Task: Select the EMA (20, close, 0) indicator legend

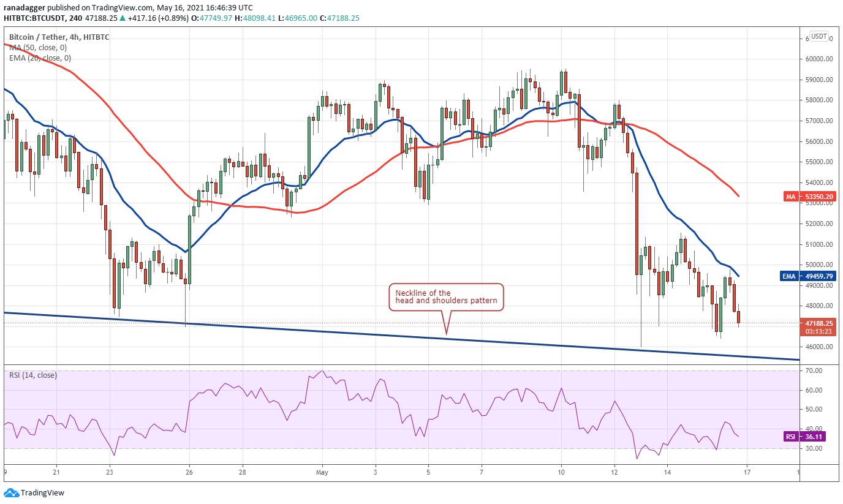Action: point(40,58)
